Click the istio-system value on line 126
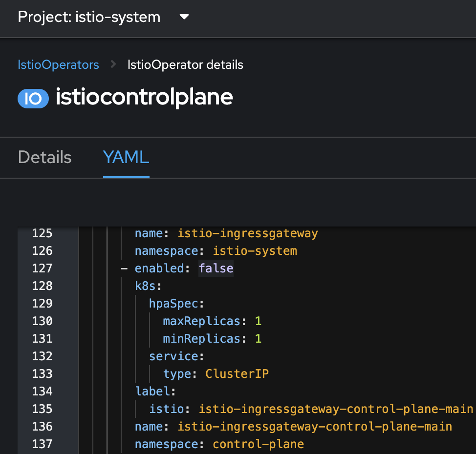The height and width of the screenshot is (454, 476). [255, 251]
